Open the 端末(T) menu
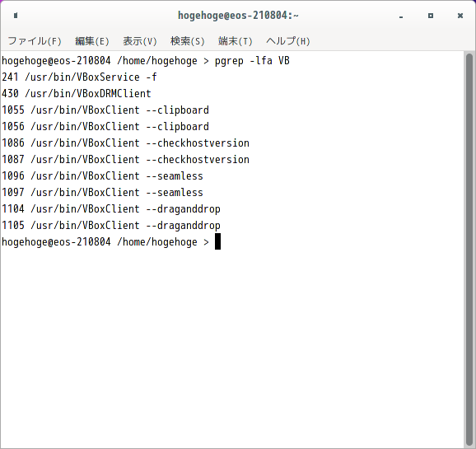The width and height of the screenshot is (476, 449). click(x=236, y=41)
